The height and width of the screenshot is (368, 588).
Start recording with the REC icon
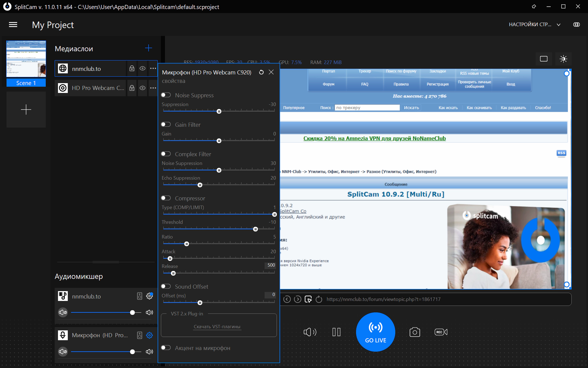pos(441,332)
